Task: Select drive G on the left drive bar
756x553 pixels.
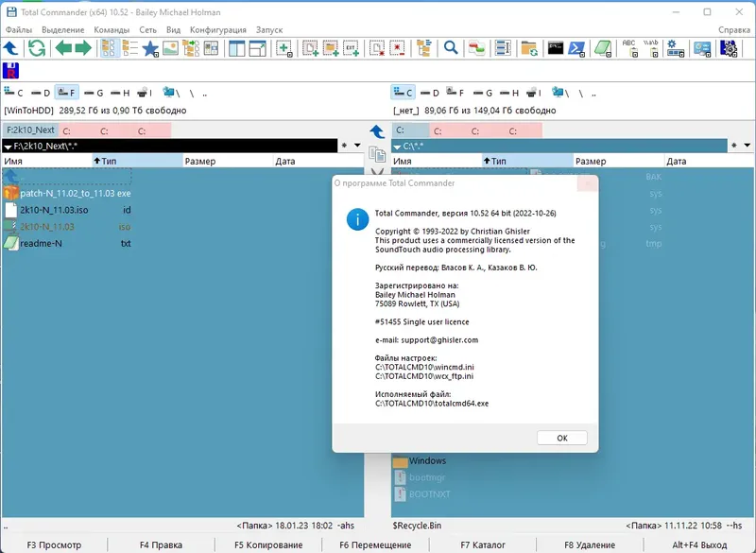Action: pyautogui.click(x=95, y=93)
